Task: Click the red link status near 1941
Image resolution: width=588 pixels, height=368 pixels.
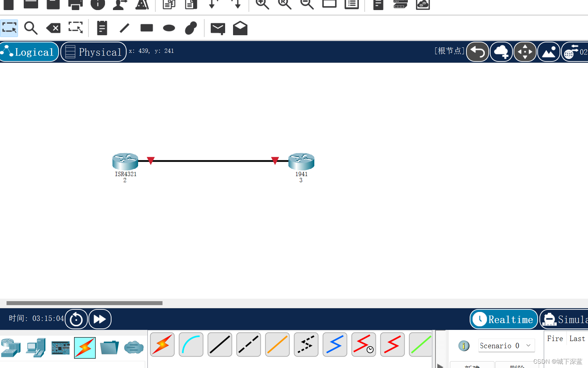Action: coord(275,161)
